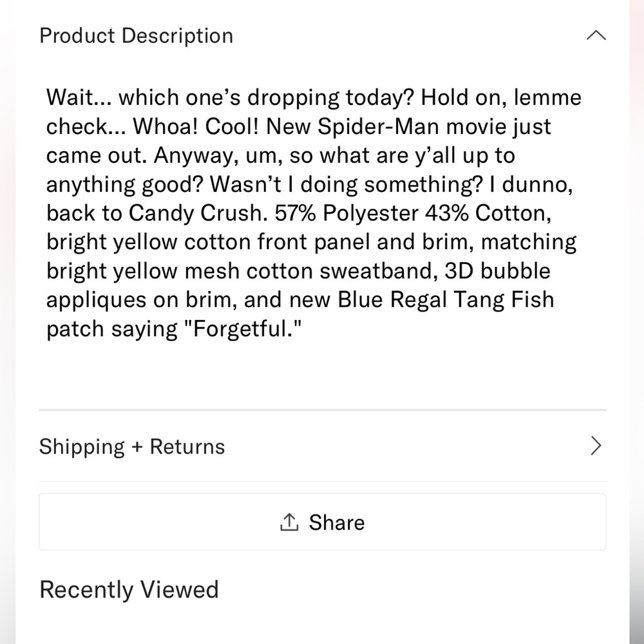Click the opening word "Wait..." in description
Screen dimensions: 644x644
[79, 98]
